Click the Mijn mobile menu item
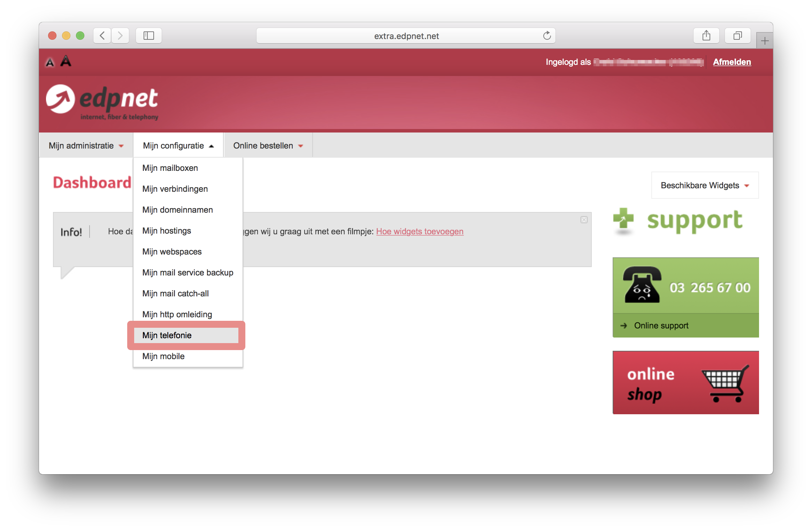The height and width of the screenshot is (530, 812). point(163,356)
